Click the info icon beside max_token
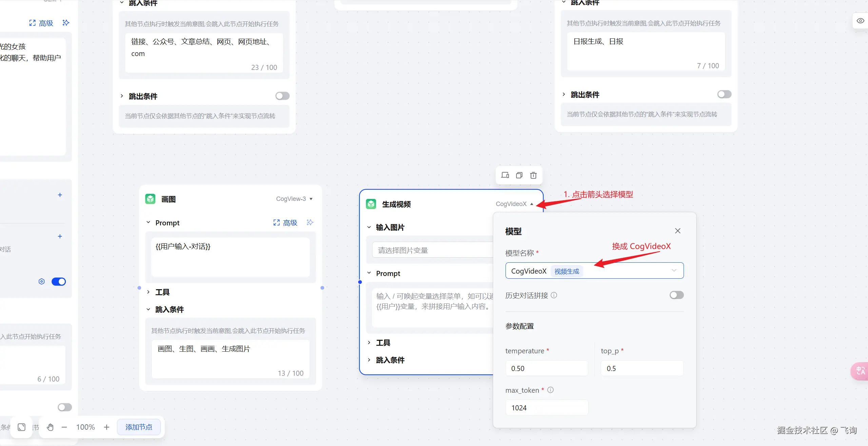 tap(551, 390)
